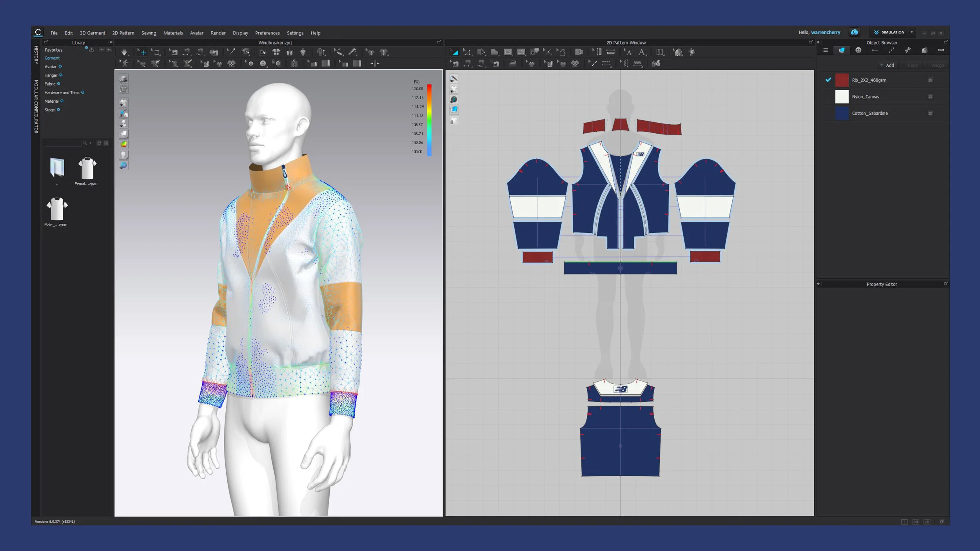Open the Hardware and Trims library folder
The height and width of the screenshot is (551, 980).
pos(62,93)
